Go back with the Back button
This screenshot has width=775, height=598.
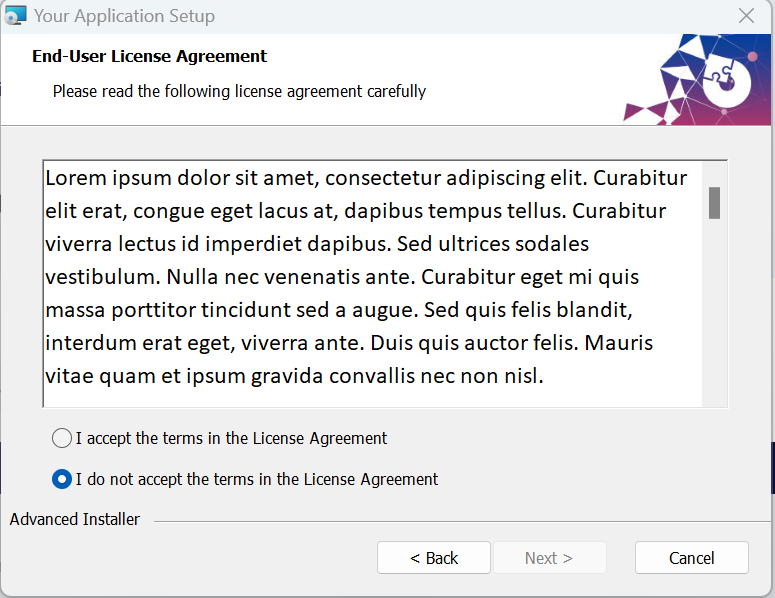pyautogui.click(x=433, y=558)
